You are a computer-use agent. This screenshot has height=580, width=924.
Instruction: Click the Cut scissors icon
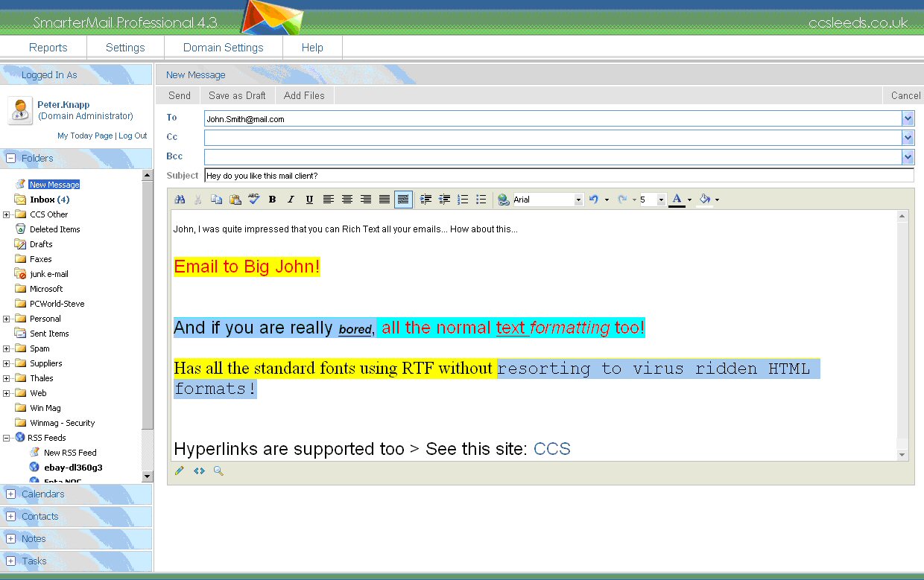198,200
